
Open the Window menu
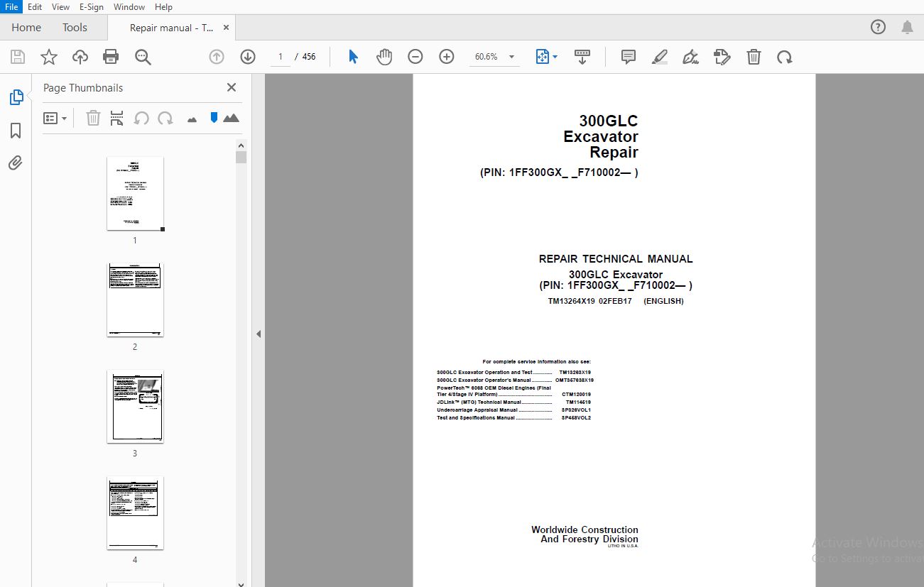pyautogui.click(x=129, y=6)
